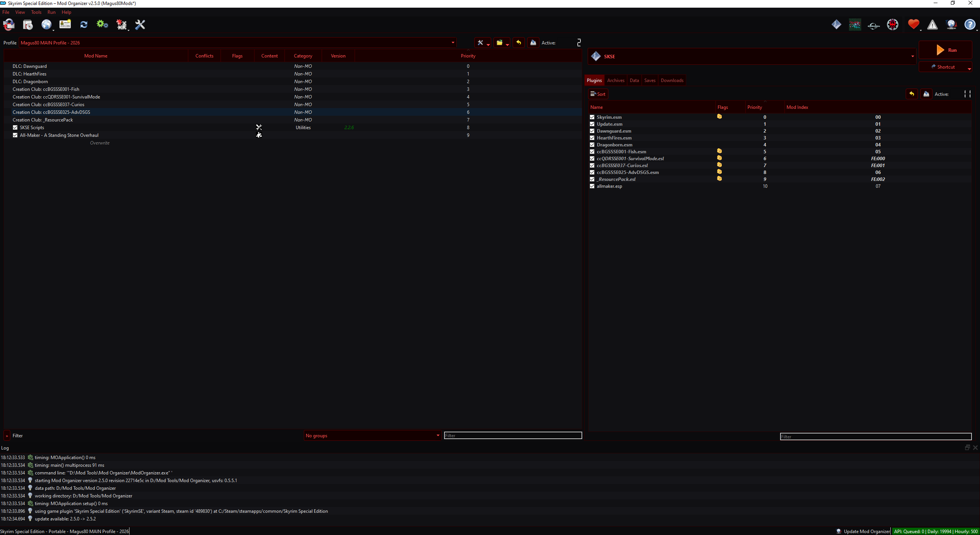Launch the Creation Kit shortcut icon

tap(873, 25)
